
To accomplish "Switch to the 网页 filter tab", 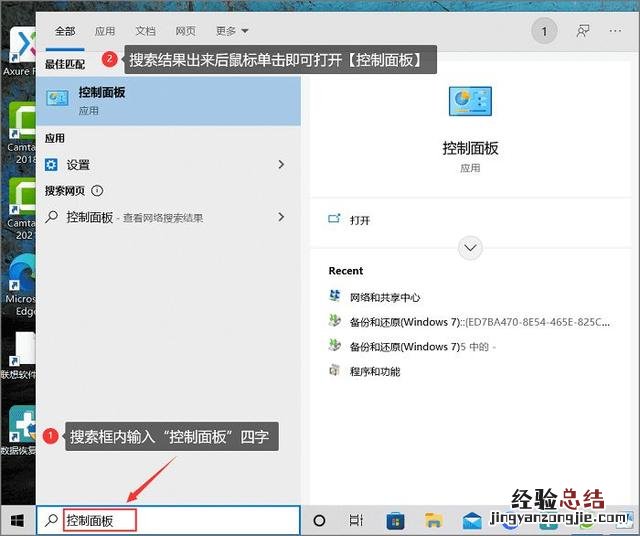I will point(187,32).
